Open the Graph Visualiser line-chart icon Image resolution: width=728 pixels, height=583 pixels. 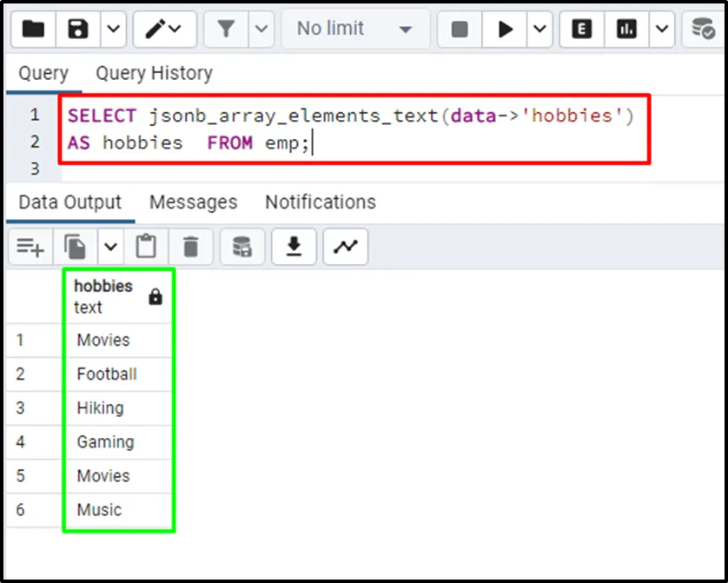pos(346,248)
